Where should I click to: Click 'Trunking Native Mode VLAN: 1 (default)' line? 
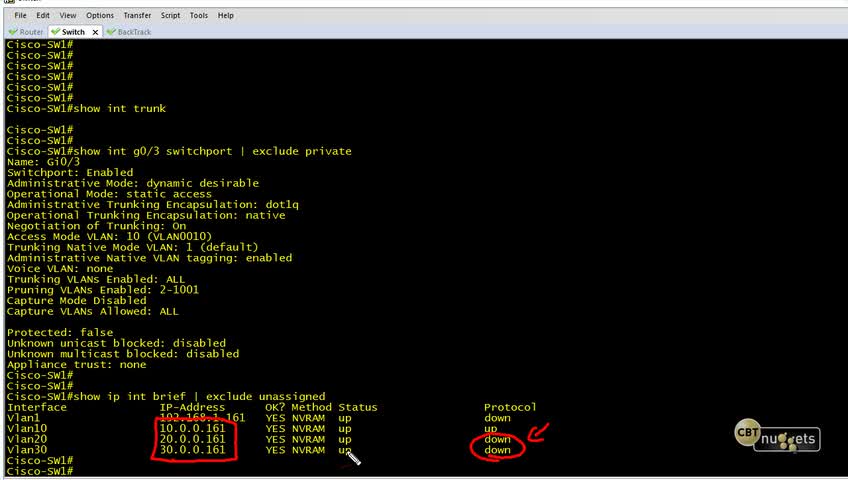click(x=132, y=248)
